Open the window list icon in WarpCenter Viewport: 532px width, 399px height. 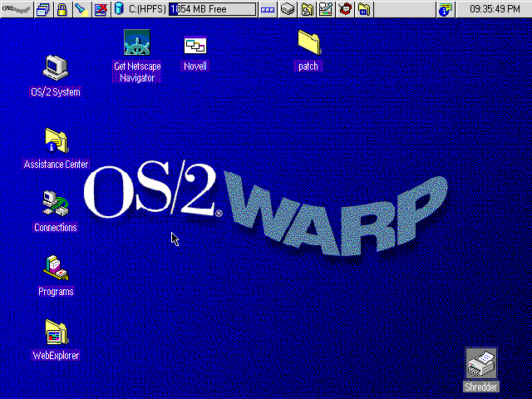(43, 9)
